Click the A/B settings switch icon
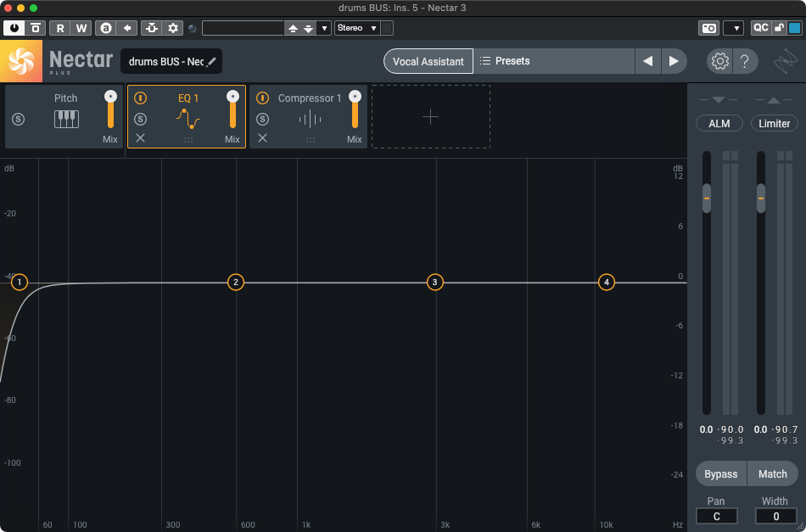 point(106,28)
